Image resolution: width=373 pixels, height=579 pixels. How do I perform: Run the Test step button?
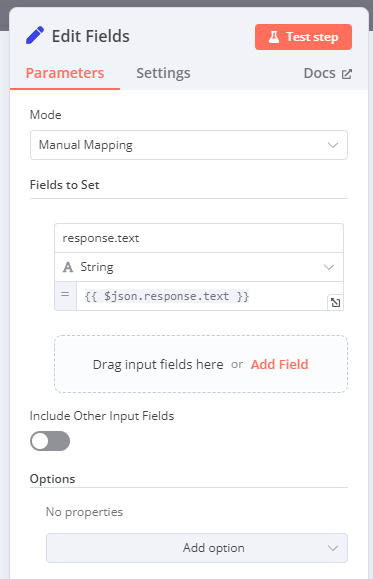point(303,37)
